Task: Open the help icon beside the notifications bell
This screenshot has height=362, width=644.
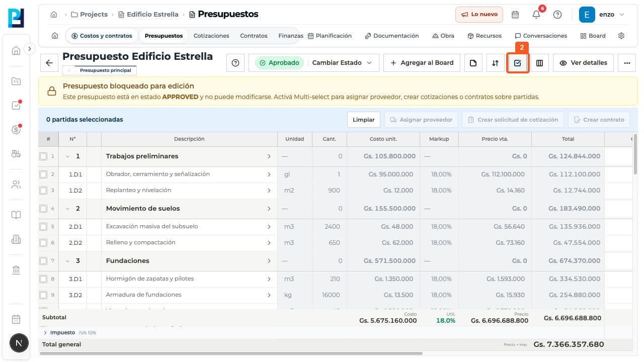Action: pyautogui.click(x=557, y=15)
